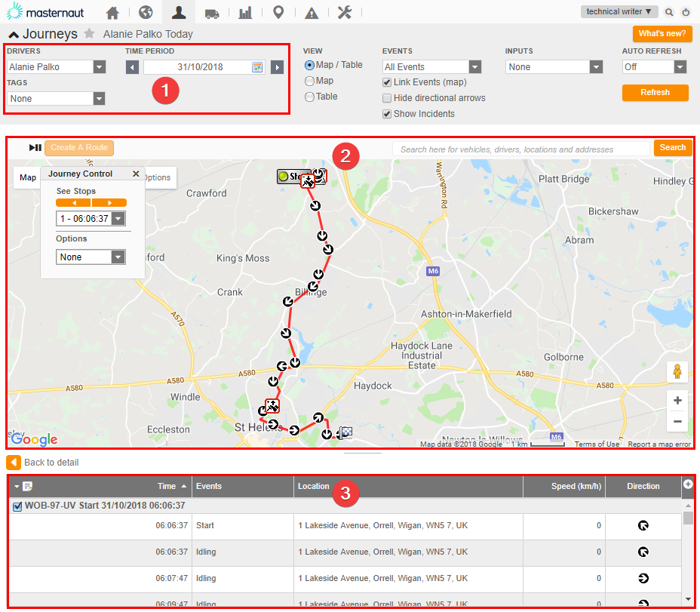This screenshot has height=612, width=700.
Task: Open the calendar date picker icon
Action: [257, 67]
